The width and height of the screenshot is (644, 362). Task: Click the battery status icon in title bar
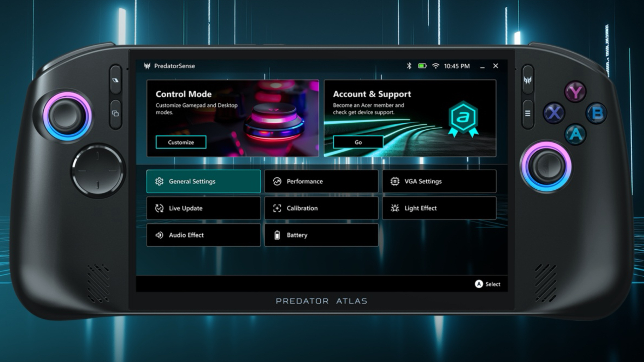pyautogui.click(x=422, y=66)
